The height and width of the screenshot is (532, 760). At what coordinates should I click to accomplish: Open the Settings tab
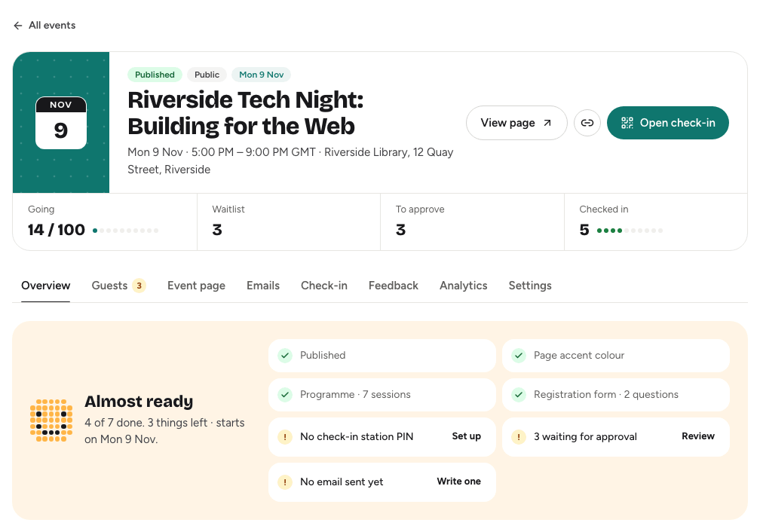pyautogui.click(x=530, y=286)
